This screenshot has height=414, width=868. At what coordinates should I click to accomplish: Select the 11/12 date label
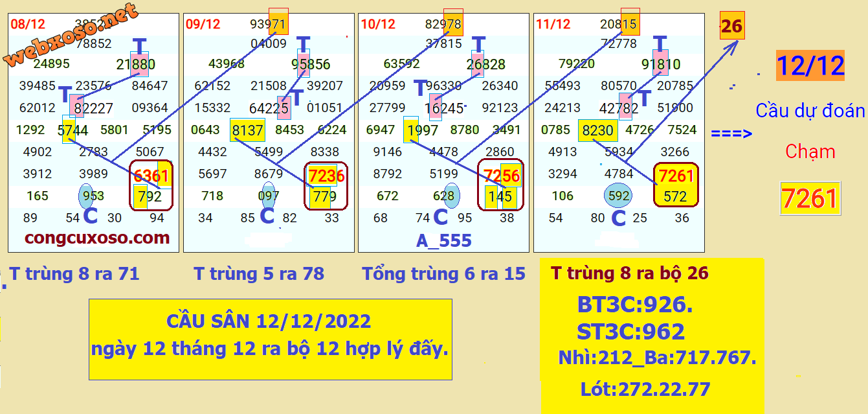click(553, 25)
